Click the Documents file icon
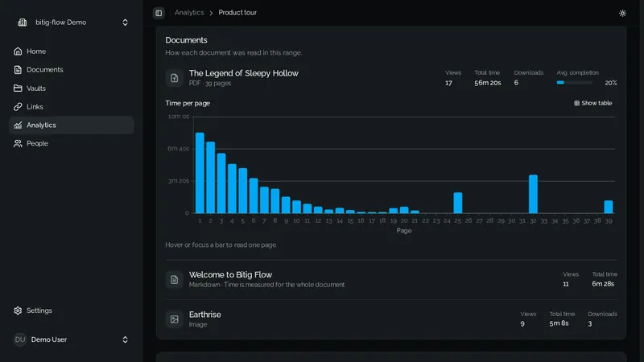The height and width of the screenshot is (362, 644). coord(18,70)
